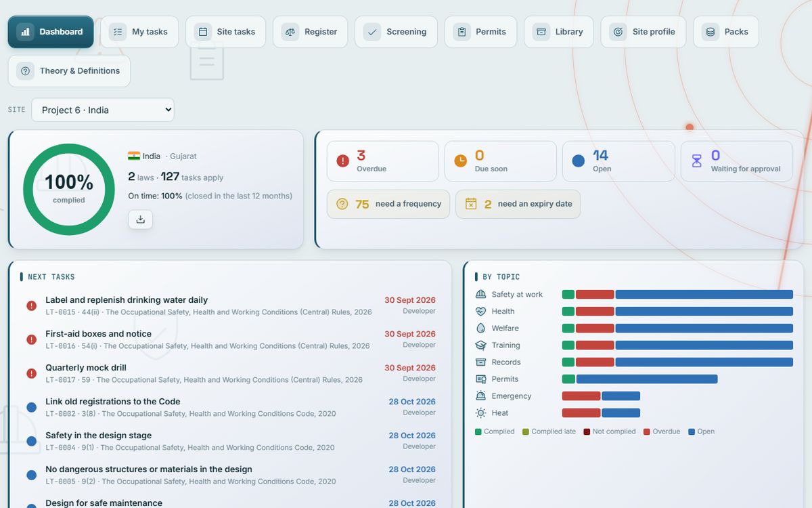Open the Dashboard tab
This screenshot has width=812, height=508.
[x=51, y=32]
